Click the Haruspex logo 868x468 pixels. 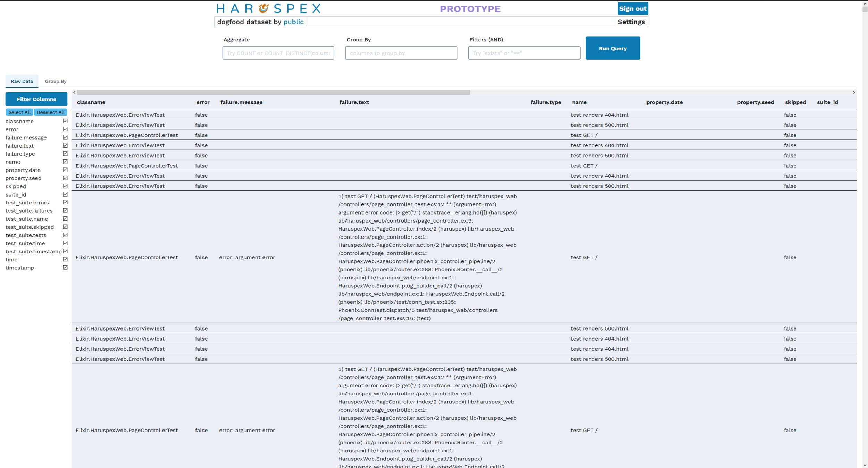(268, 8)
